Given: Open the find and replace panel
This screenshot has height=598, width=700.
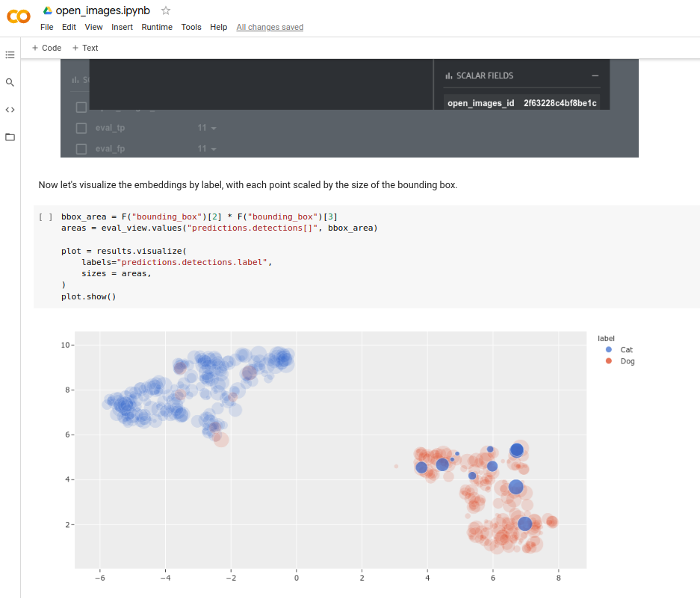Looking at the screenshot, I should pos(10,82).
